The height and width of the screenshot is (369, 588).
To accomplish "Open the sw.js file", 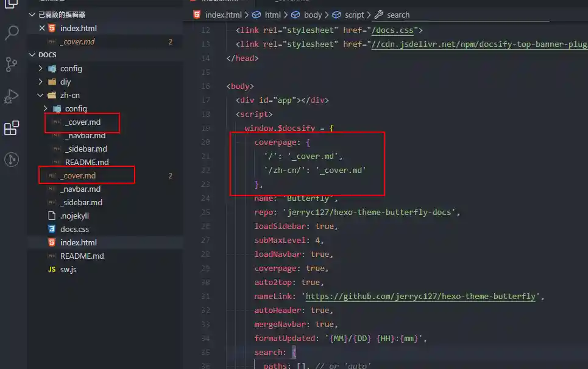I will point(68,270).
